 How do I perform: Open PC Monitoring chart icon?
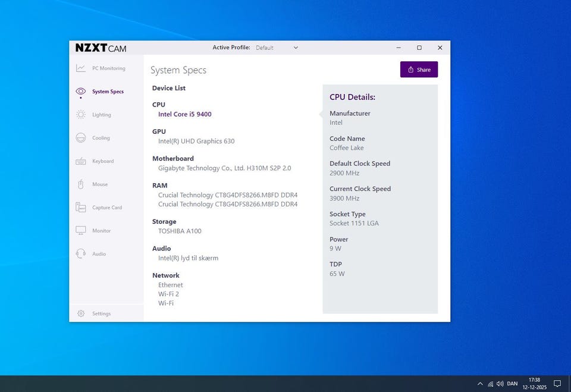pos(80,68)
